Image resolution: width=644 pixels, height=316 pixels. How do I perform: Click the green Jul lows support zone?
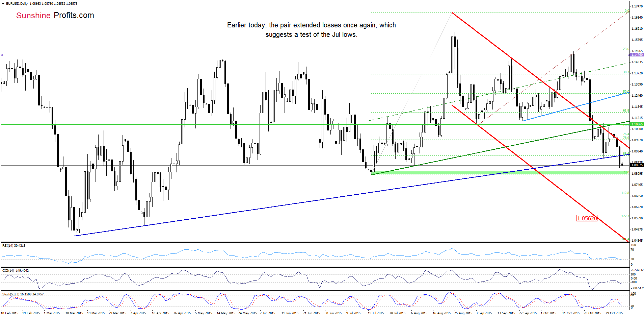click(500, 173)
